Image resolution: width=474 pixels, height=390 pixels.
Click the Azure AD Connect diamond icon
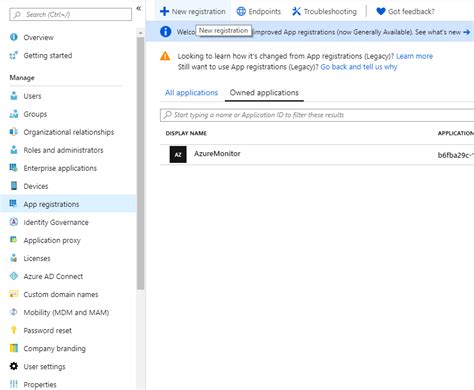coord(14,276)
